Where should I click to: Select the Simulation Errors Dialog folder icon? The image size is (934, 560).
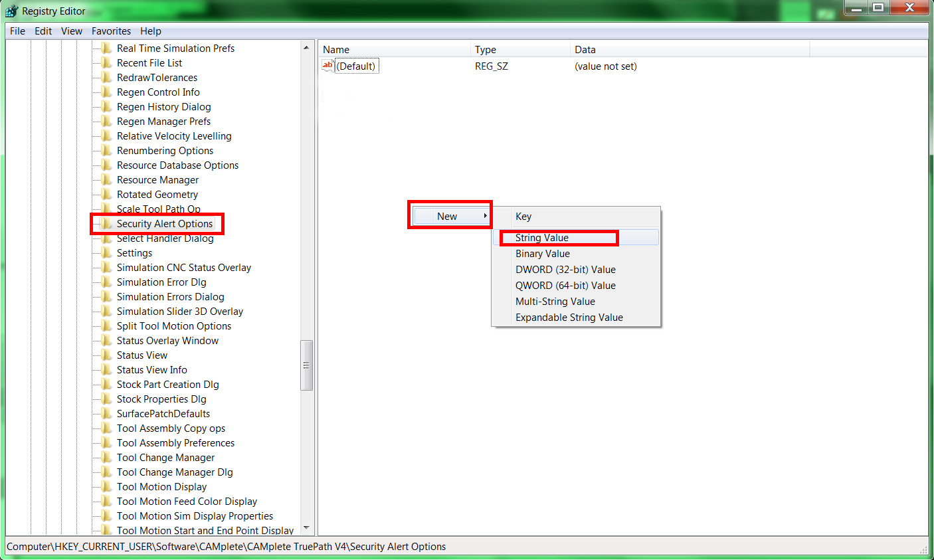106,296
